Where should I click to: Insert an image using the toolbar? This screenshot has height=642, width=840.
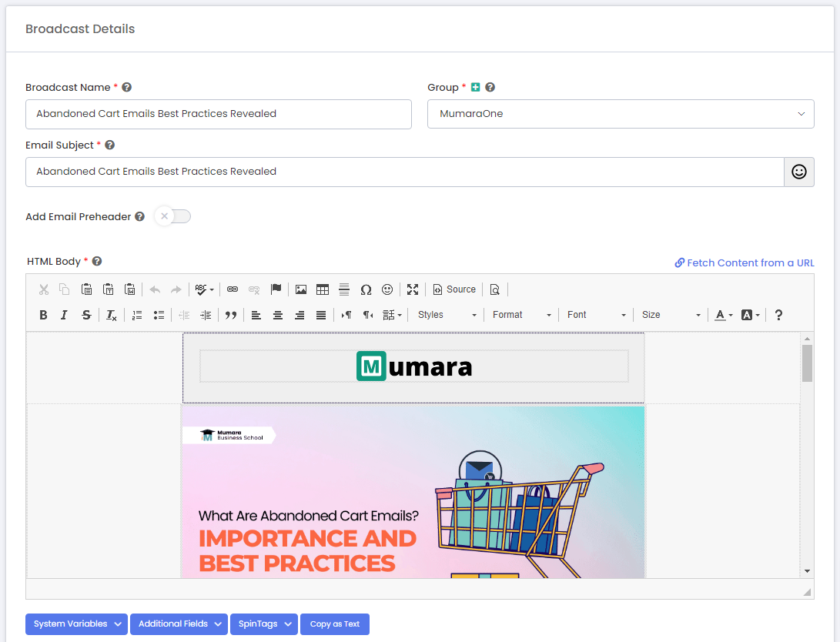pyautogui.click(x=301, y=289)
